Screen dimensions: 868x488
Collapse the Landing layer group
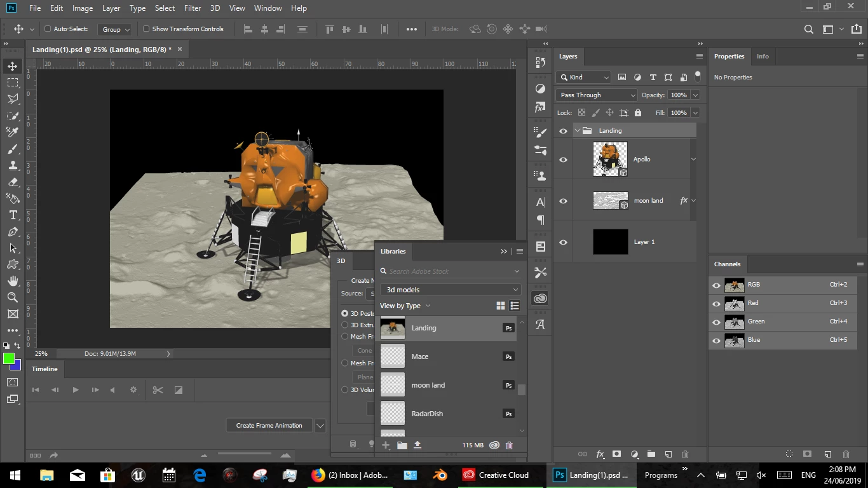[577, 131]
